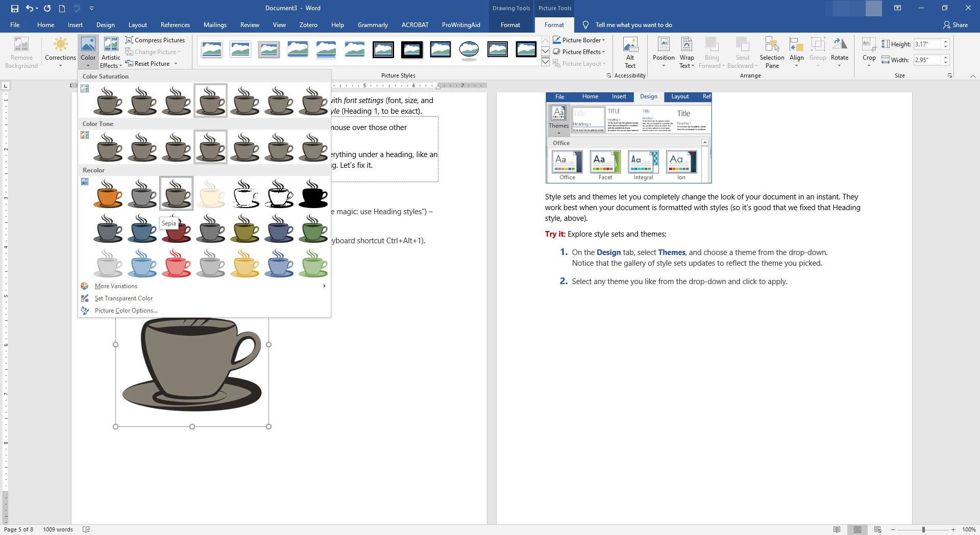Open Ribbon Display Options

point(897,8)
